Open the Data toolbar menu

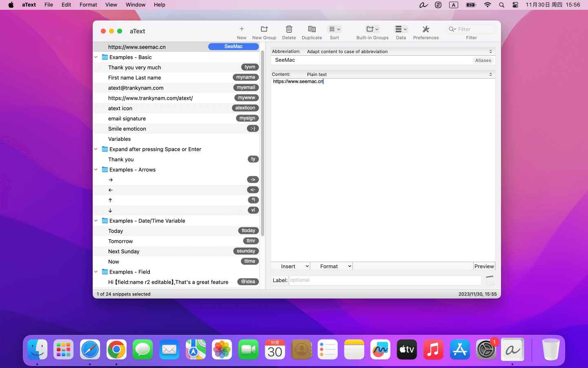(401, 29)
